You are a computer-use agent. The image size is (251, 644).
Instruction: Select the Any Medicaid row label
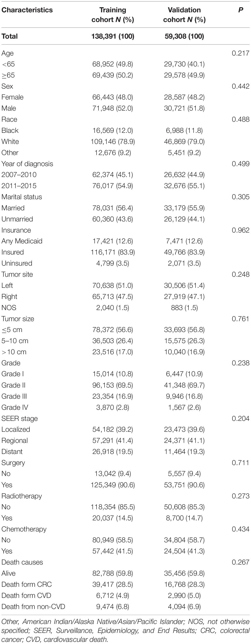(22, 241)
